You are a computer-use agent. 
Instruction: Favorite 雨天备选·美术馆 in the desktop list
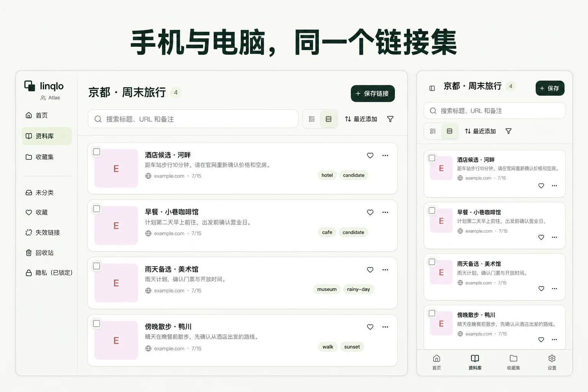point(370,270)
